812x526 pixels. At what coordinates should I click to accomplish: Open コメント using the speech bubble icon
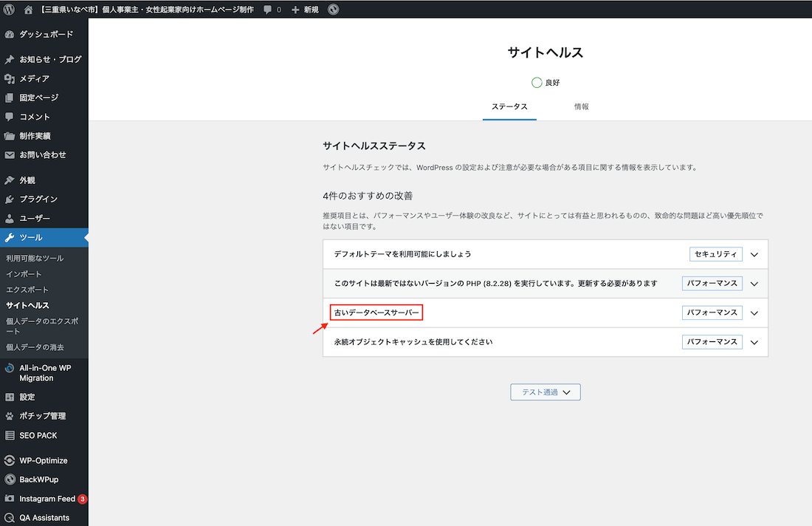[9, 117]
